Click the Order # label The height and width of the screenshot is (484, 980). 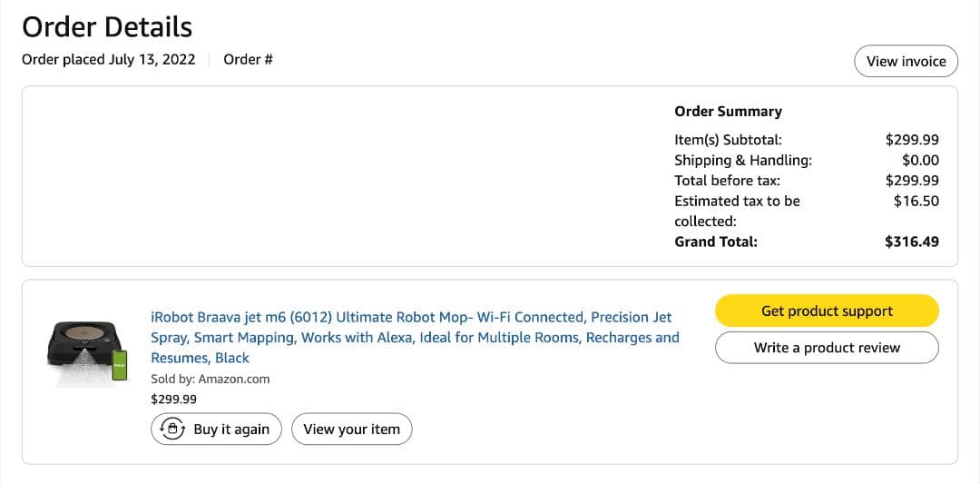(x=248, y=60)
